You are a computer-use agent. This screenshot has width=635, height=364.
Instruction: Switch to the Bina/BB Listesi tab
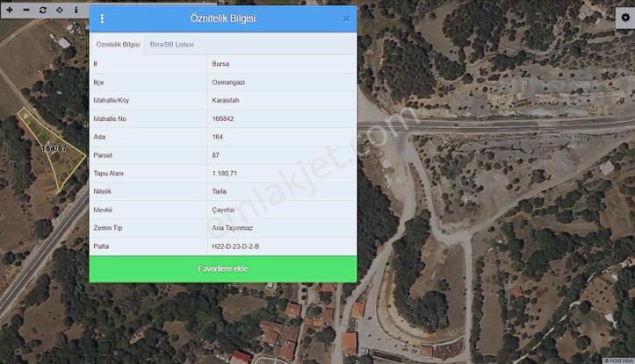[172, 44]
